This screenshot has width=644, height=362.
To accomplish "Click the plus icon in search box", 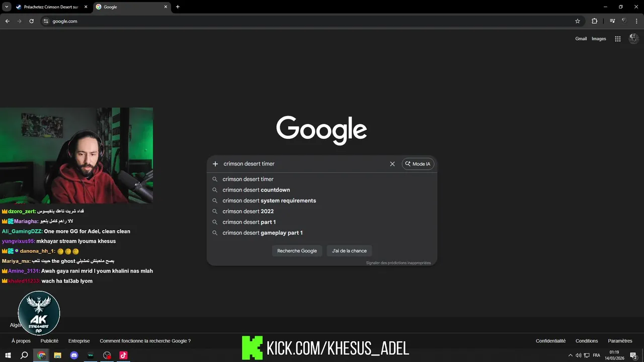I will click(x=215, y=164).
